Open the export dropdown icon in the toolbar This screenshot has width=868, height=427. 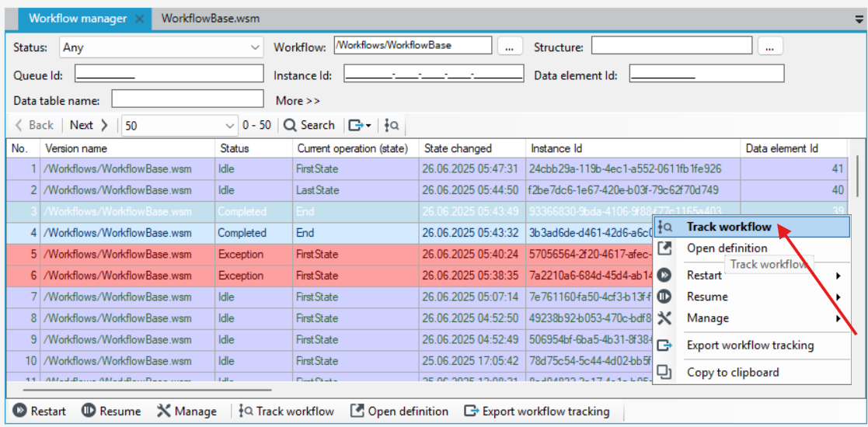click(360, 126)
